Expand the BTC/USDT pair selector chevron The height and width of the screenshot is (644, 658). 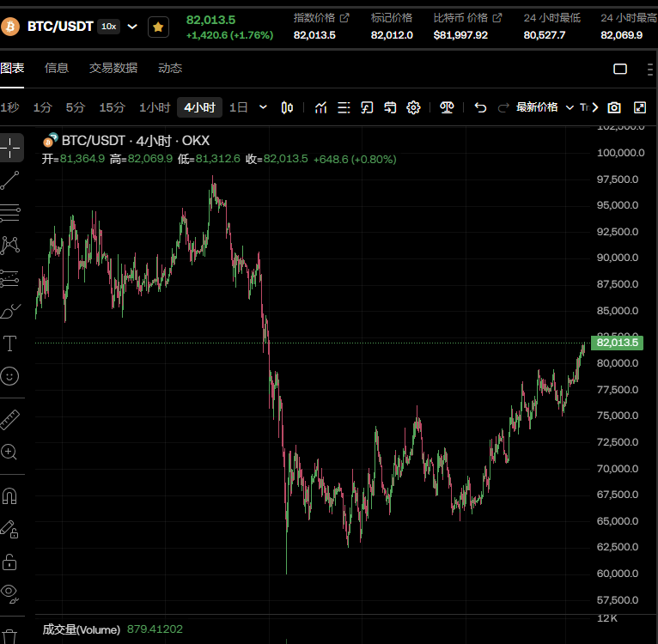coord(132,27)
